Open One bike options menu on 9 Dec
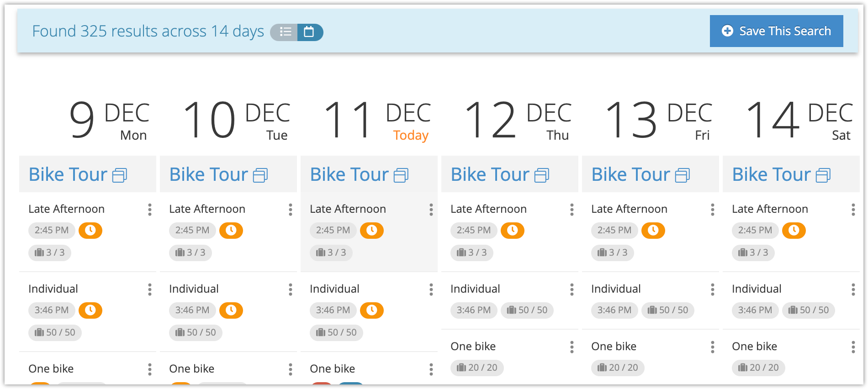This screenshot has height=389, width=868. tap(149, 369)
